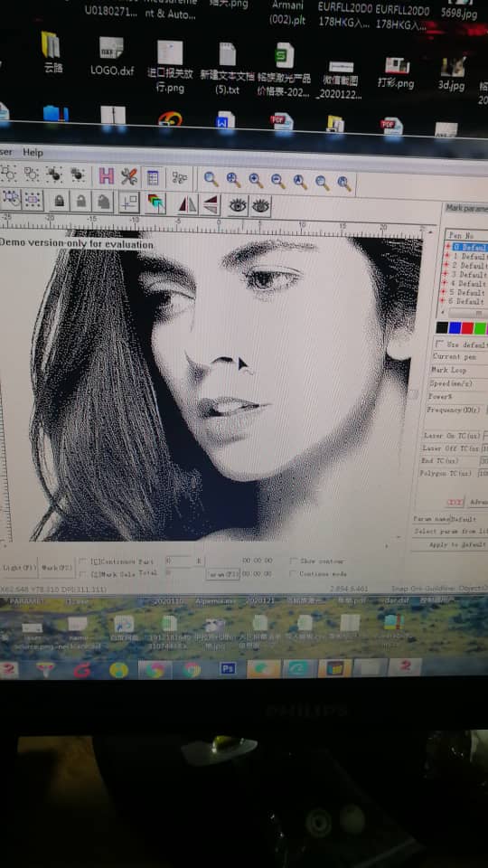Screen dimensions: 488x868
Task: Toggle the Continuous checkbox
Action: [x=82, y=561]
